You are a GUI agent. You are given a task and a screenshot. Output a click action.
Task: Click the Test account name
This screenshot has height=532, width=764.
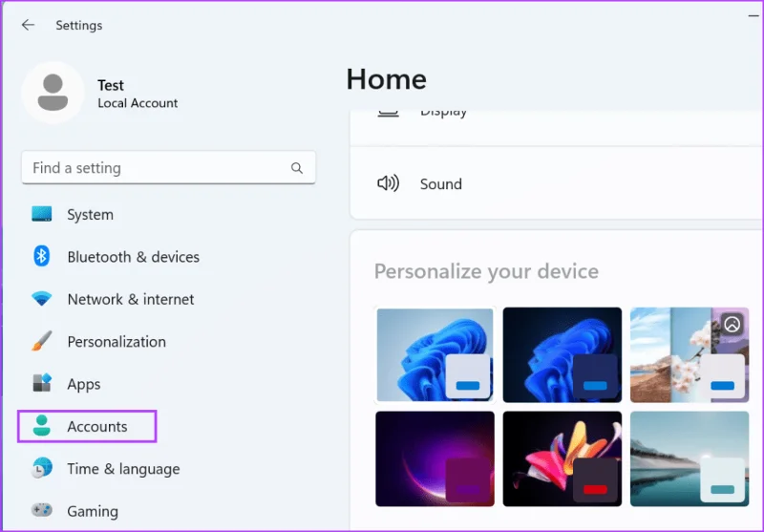[111, 85]
